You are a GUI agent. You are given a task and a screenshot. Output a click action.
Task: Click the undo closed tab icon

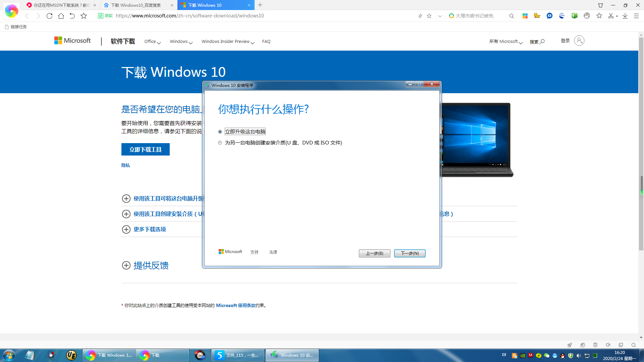click(x=72, y=16)
